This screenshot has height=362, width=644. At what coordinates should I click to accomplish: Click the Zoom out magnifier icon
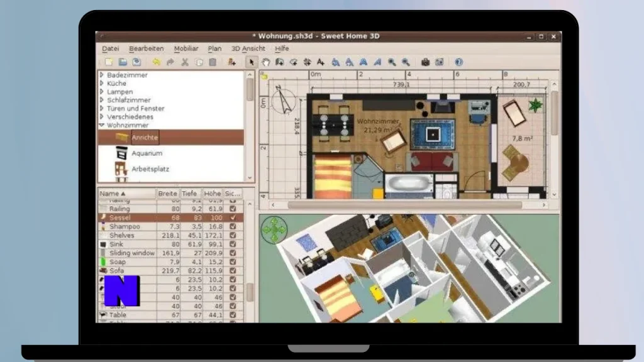coord(406,62)
